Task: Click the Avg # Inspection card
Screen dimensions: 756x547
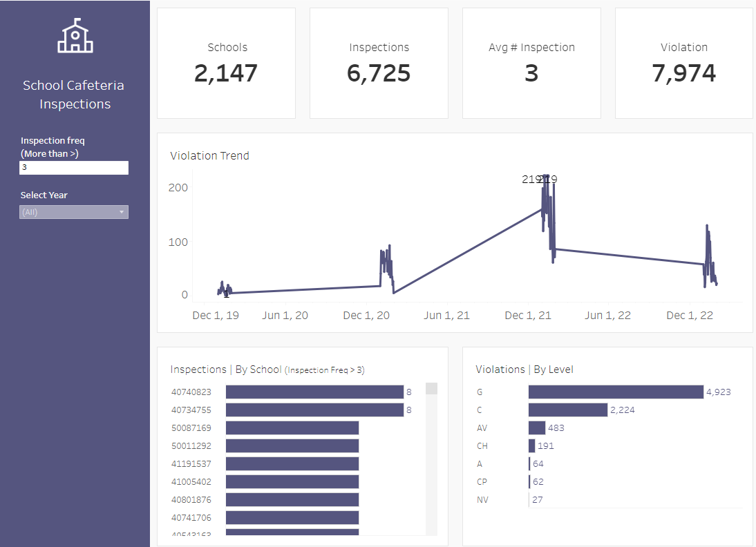Action: (532, 63)
